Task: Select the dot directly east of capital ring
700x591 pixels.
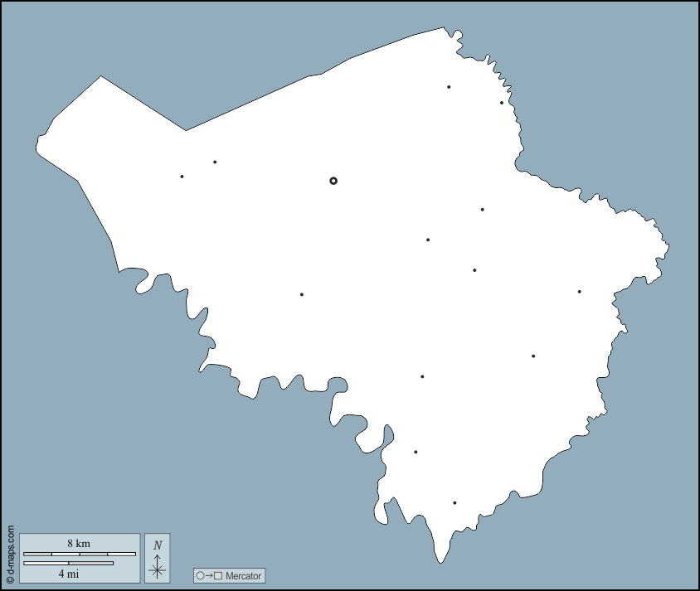Action: (x=482, y=210)
